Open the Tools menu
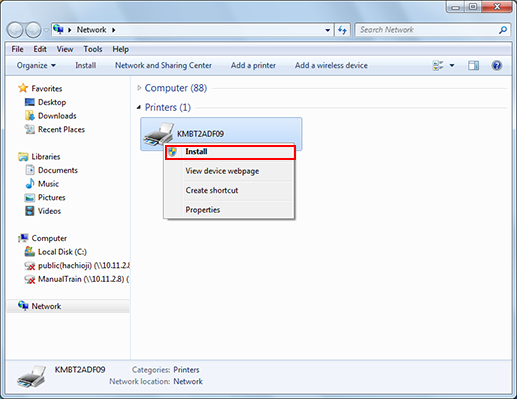The width and height of the screenshot is (517, 399). pyautogui.click(x=93, y=49)
